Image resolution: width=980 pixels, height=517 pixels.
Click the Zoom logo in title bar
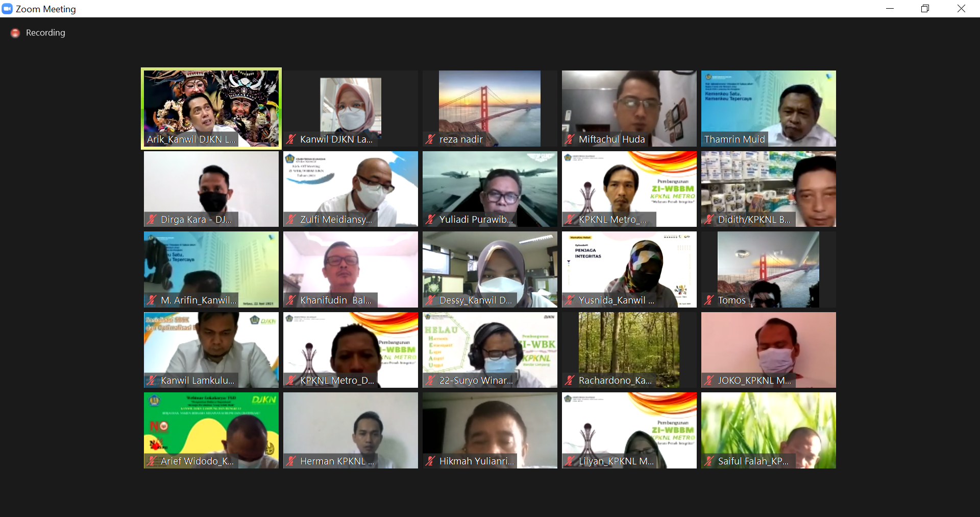pos(7,9)
